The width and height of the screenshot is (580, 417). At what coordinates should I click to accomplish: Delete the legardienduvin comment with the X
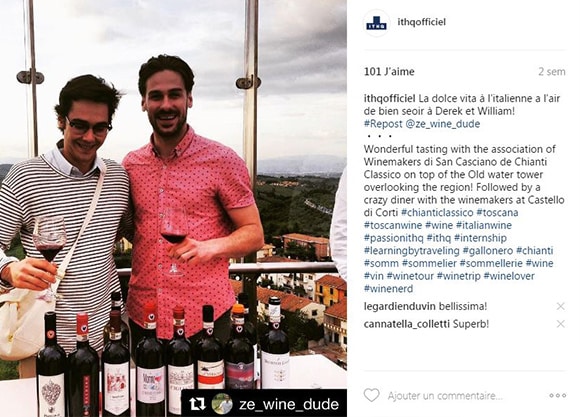click(x=560, y=306)
